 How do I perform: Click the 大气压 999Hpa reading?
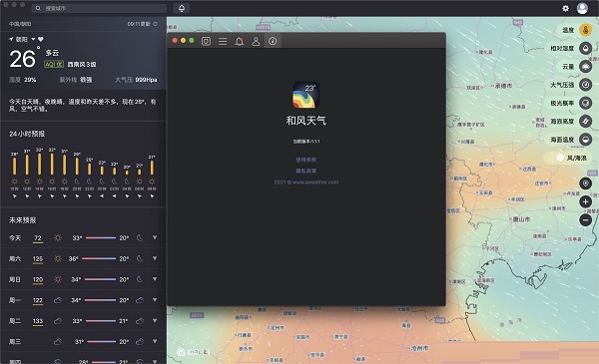[136, 80]
